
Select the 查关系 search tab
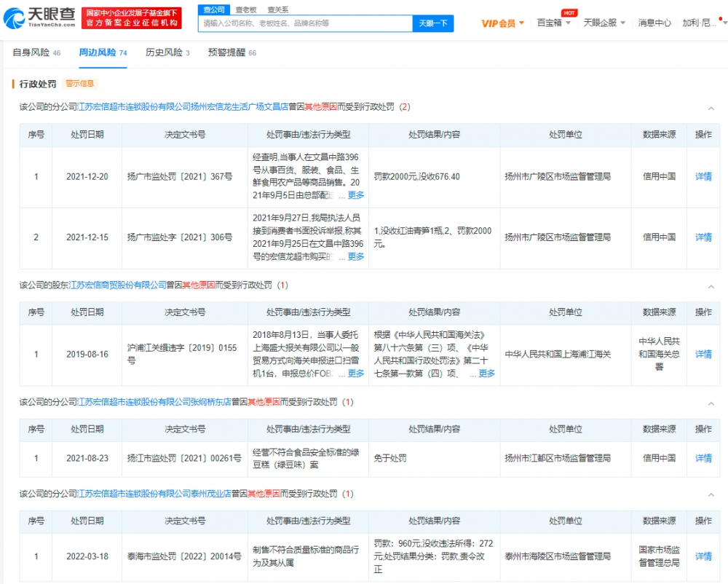click(x=277, y=9)
